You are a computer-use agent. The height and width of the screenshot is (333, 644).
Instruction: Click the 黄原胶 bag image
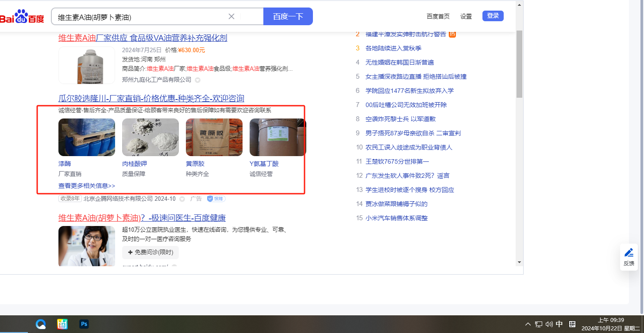coord(214,137)
